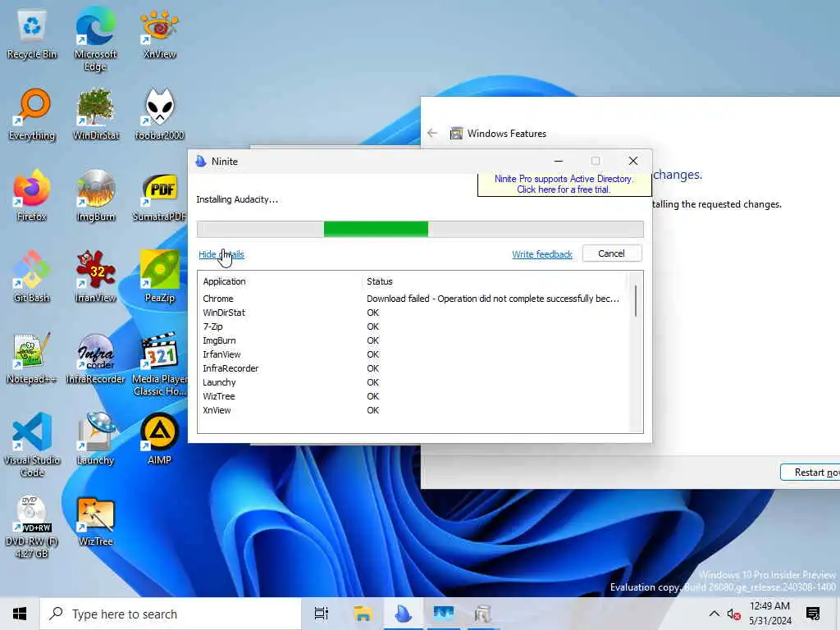Select the AIMP desktop icon
Viewport: 840px width, 630px height.
click(x=159, y=440)
